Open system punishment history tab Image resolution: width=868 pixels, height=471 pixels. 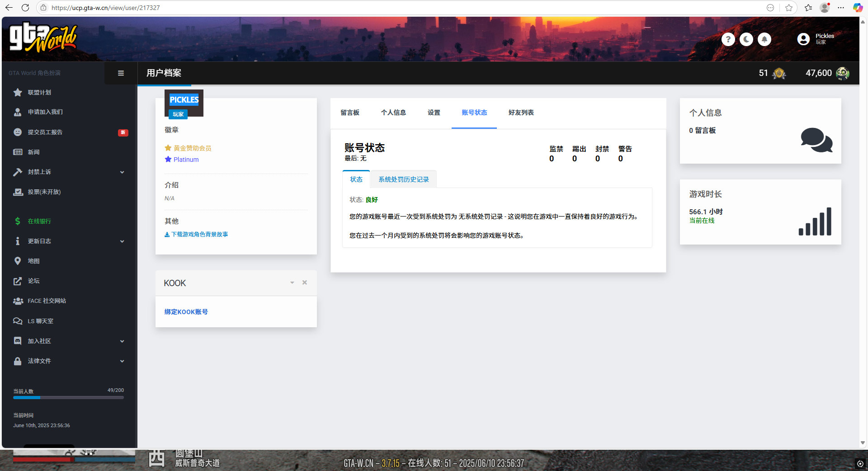[403, 179]
